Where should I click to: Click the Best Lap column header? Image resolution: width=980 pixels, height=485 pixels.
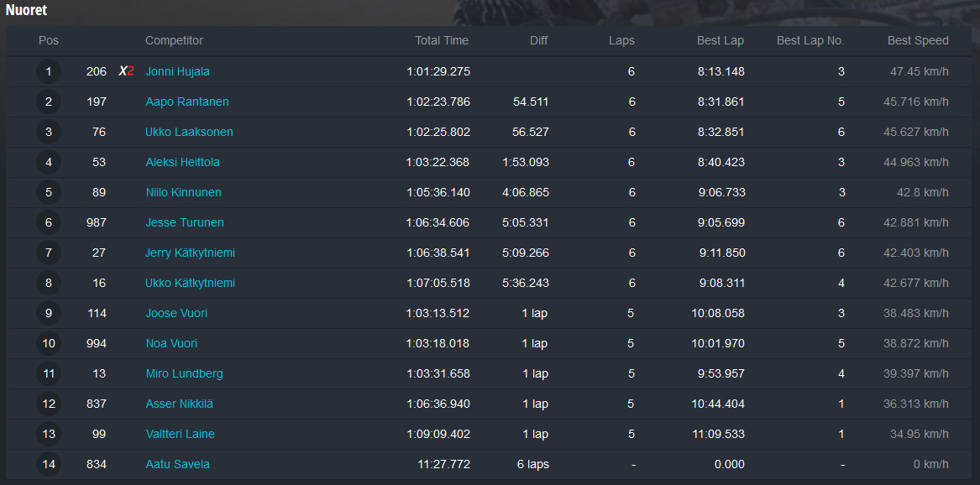point(721,40)
